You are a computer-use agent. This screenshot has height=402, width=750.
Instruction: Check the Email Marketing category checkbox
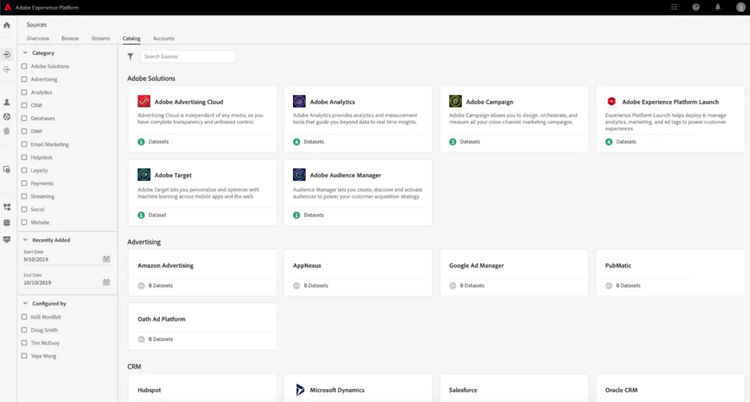point(24,144)
